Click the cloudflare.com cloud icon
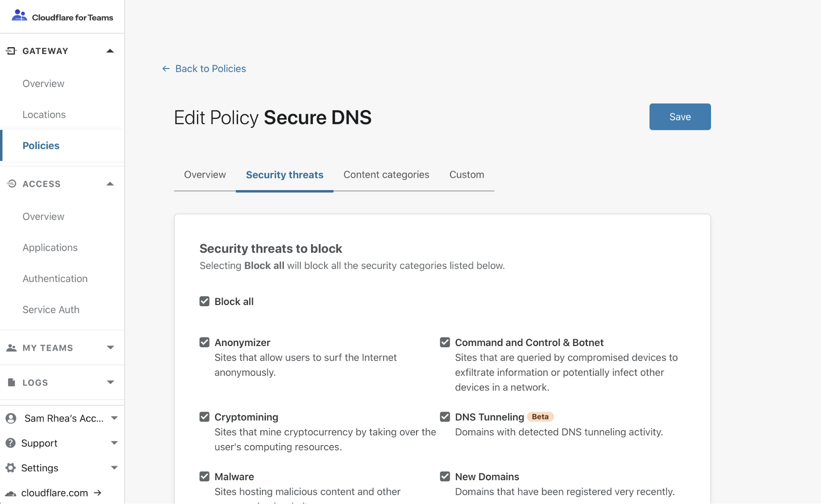This screenshot has width=821, height=504. [11, 493]
